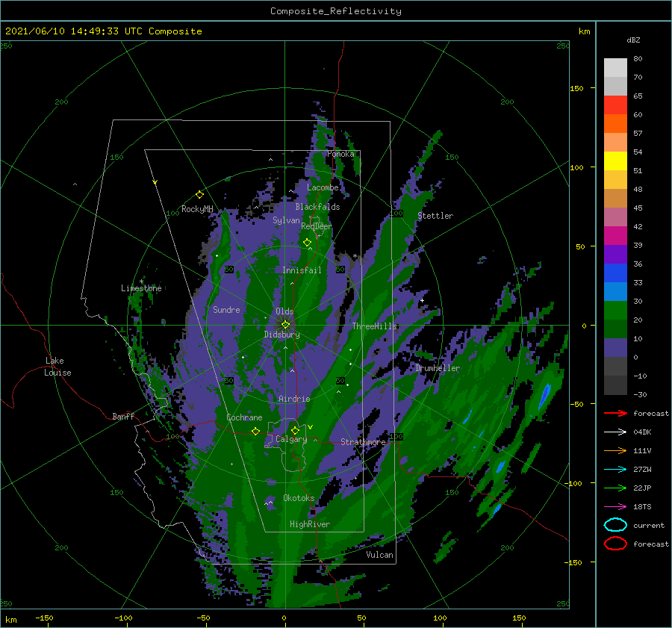Click the HighRiver city label

pyautogui.click(x=310, y=524)
